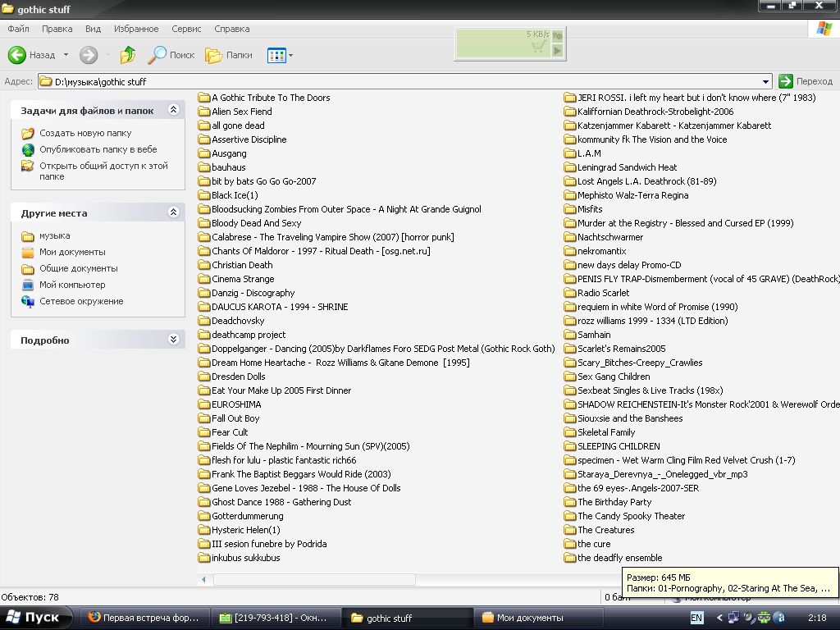Screen dimensions: 840x630
Task: Select the Misfits folder icon
Action: pyautogui.click(x=569, y=209)
